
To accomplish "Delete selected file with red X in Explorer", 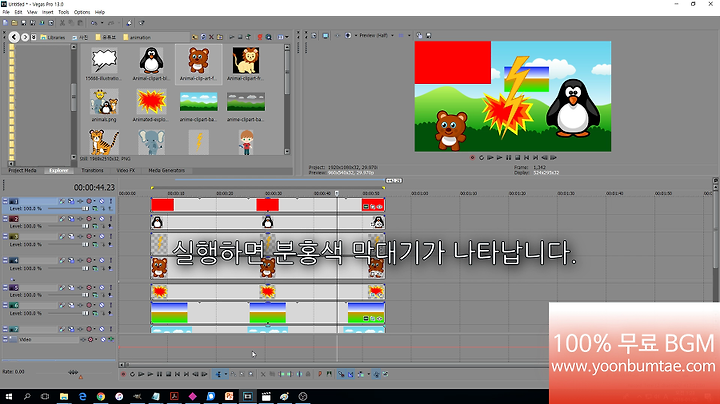I will coord(211,37).
